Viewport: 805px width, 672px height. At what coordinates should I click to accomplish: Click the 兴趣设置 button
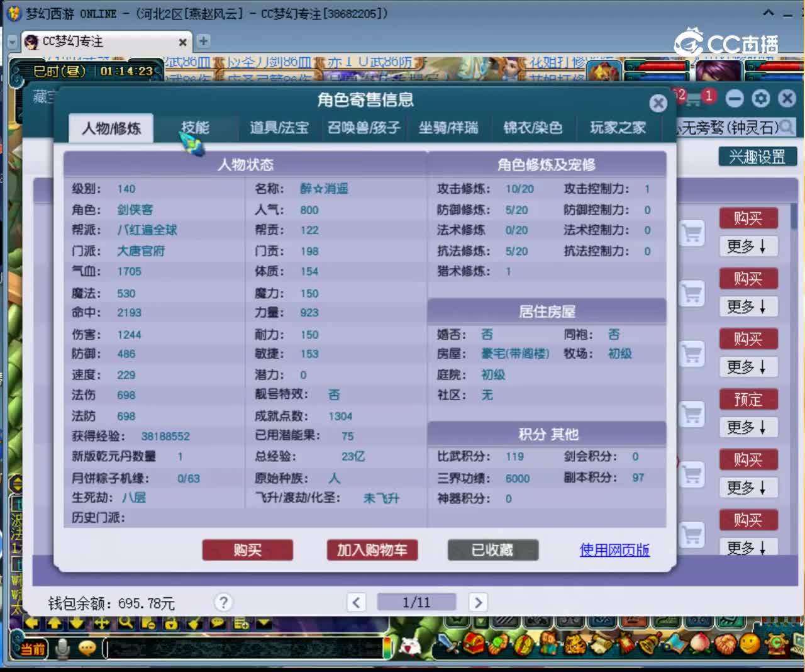coord(757,157)
